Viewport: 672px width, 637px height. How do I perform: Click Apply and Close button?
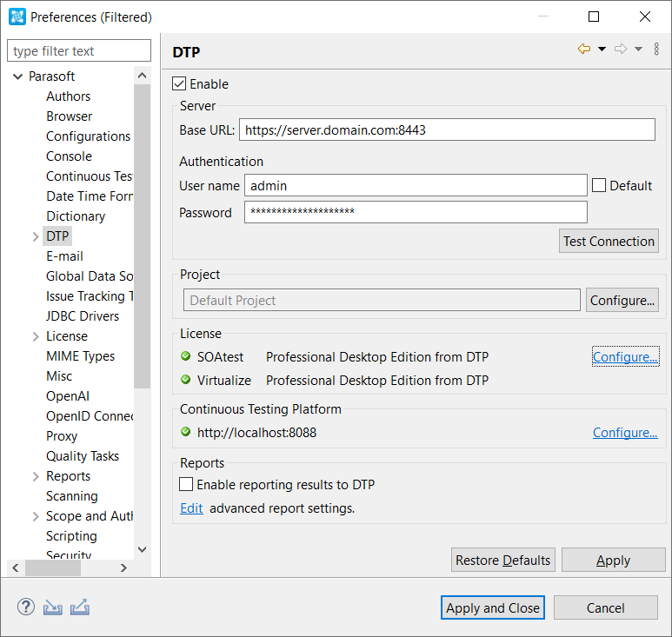(x=493, y=607)
